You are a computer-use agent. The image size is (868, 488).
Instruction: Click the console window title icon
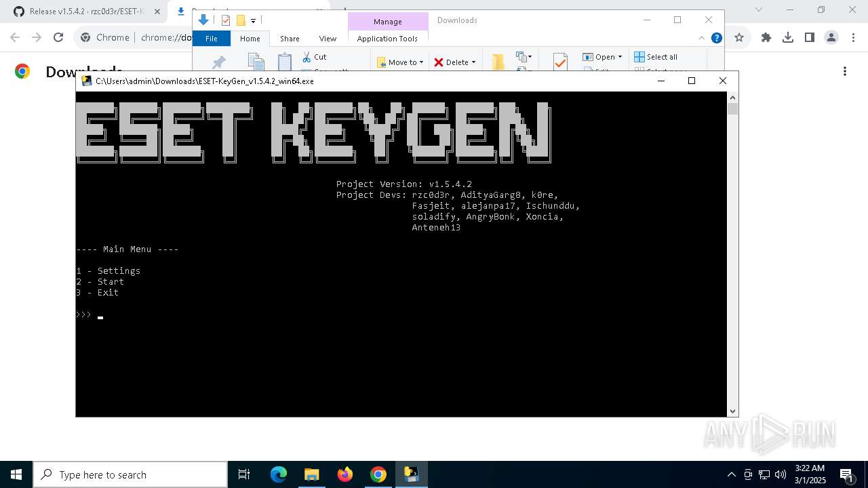[x=87, y=81]
